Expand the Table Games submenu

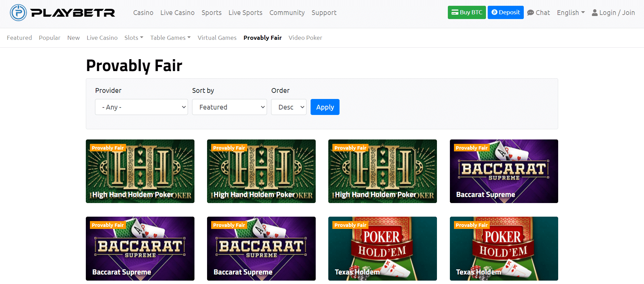pos(170,38)
